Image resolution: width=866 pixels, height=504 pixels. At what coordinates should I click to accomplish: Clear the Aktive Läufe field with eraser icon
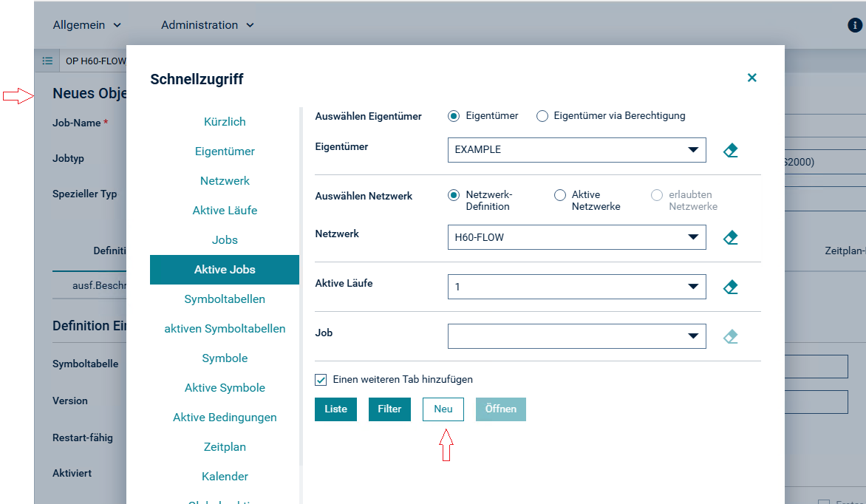(x=730, y=287)
